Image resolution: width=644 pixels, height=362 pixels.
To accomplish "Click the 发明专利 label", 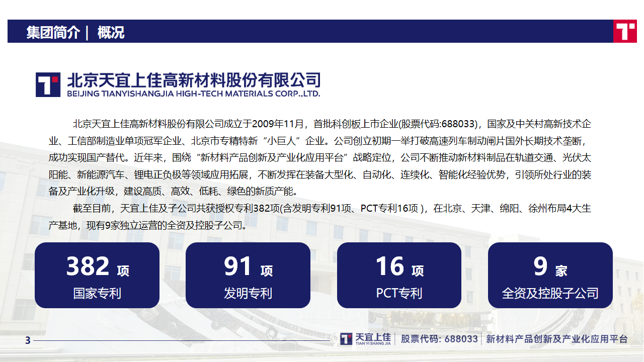I will 248,293.
